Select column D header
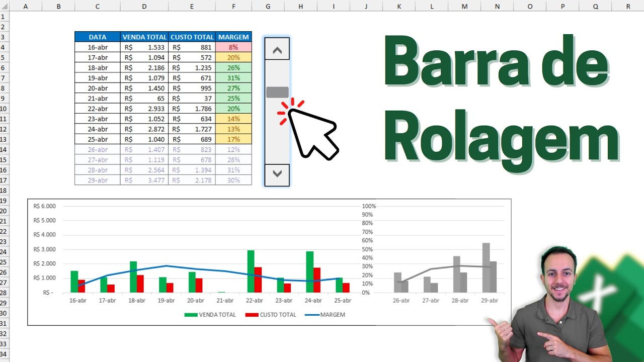Image resolution: width=644 pixels, height=362 pixels. [x=144, y=6]
